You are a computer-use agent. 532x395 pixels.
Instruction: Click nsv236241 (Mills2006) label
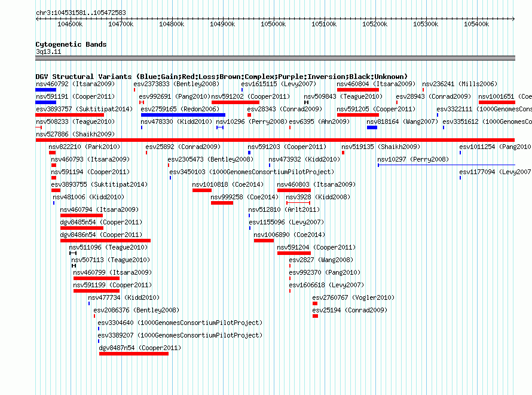pos(460,84)
